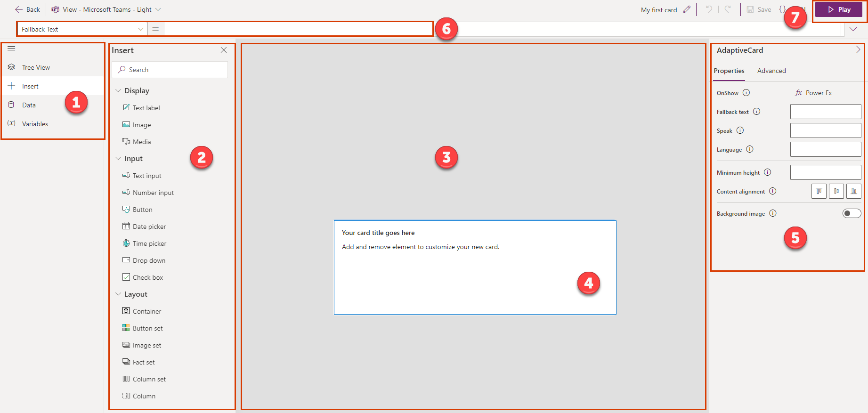Select the card description text on canvas

coord(421,247)
